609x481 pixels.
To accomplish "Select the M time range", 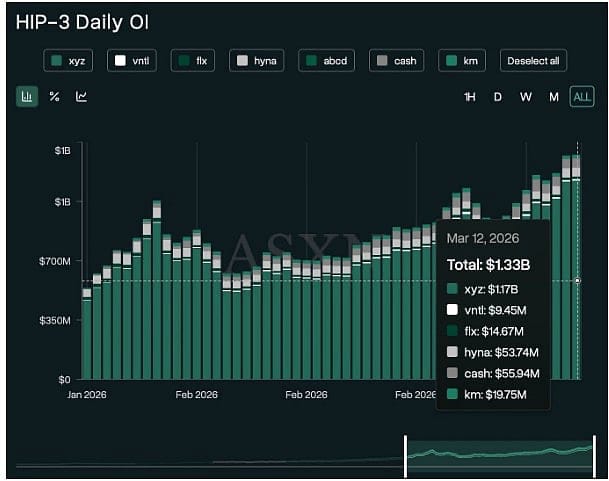I will (x=554, y=97).
